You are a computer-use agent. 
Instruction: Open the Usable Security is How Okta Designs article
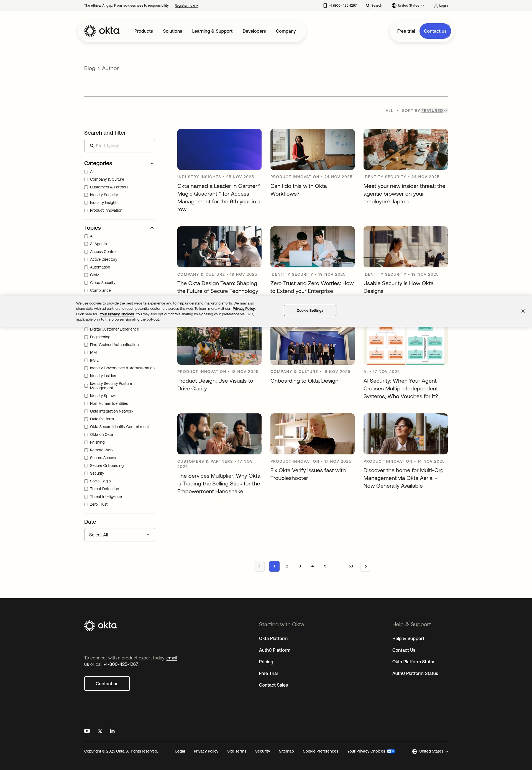398,287
